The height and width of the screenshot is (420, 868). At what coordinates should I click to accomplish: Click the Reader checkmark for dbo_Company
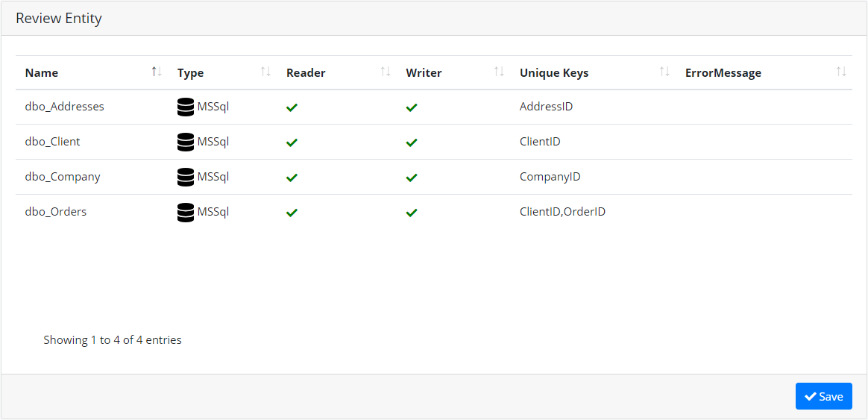coord(292,178)
